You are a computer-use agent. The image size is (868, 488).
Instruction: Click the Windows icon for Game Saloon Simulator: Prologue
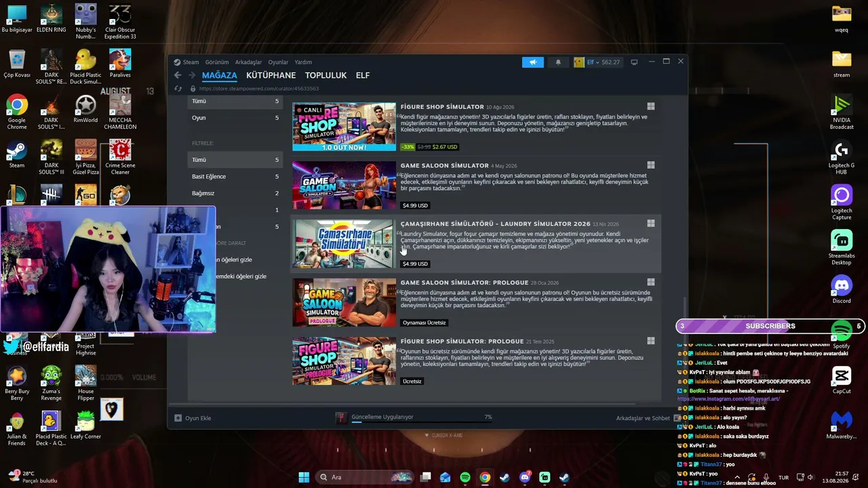651,282
